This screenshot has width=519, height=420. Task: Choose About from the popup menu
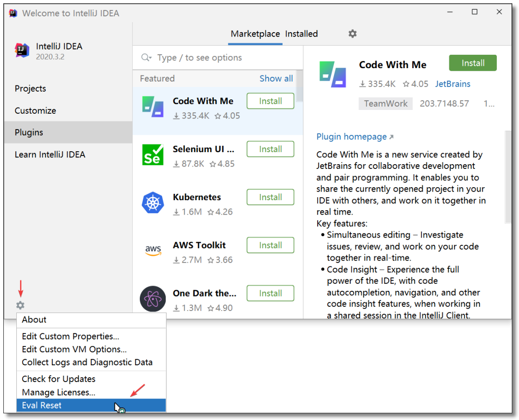91,320
